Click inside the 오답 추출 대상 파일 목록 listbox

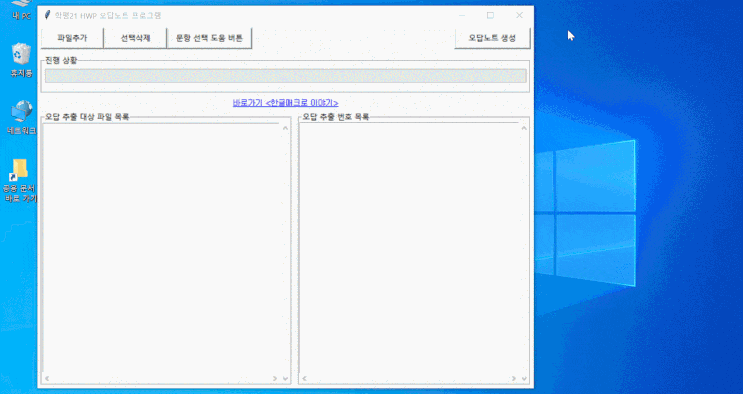point(161,249)
